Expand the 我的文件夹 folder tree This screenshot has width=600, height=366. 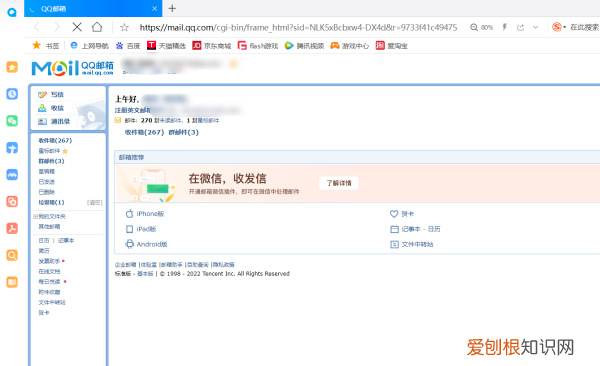pyautogui.click(x=35, y=216)
